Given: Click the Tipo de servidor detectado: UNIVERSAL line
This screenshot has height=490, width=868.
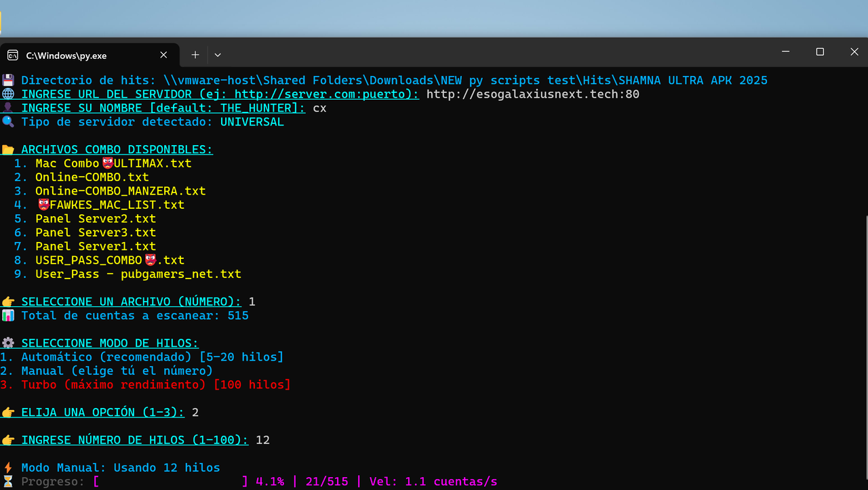Looking at the screenshot, I should point(153,122).
